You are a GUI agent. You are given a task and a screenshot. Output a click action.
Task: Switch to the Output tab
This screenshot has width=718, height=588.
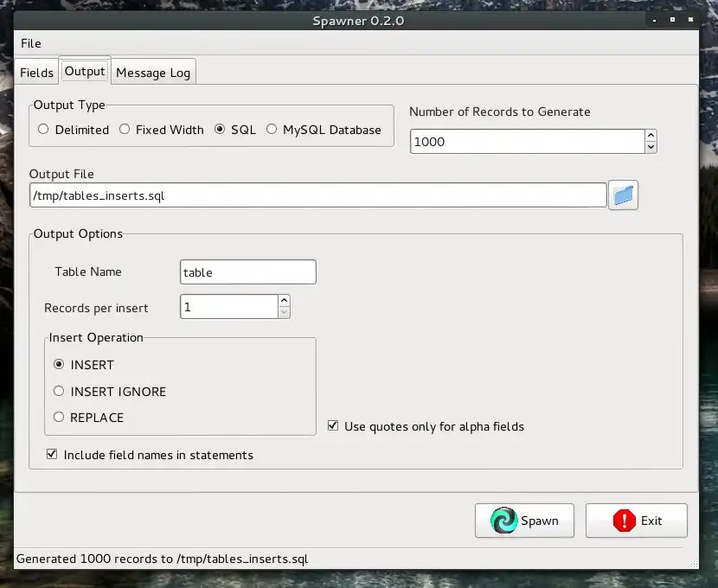[x=85, y=72]
